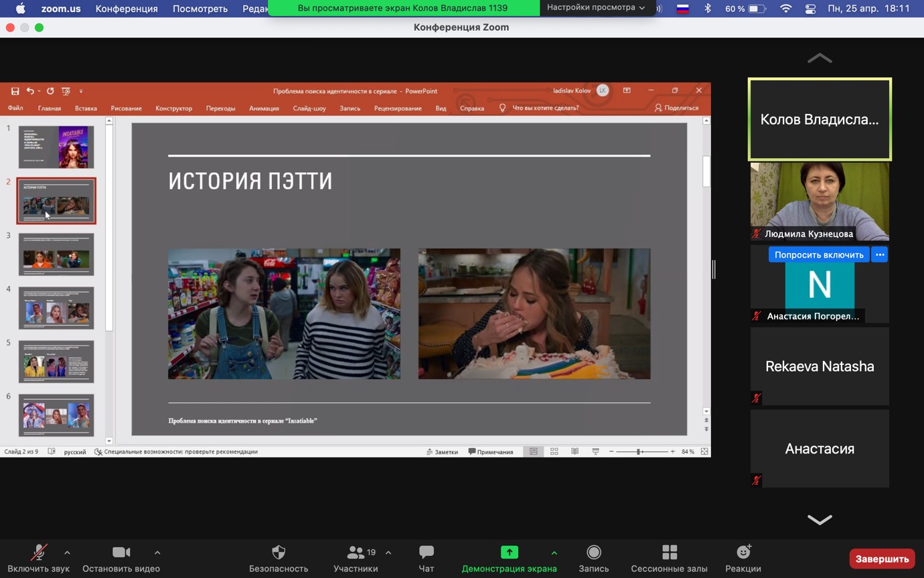Open the Рисование ribbon tab
Image resolution: width=924 pixels, height=578 pixels.
click(x=126, y=108)
